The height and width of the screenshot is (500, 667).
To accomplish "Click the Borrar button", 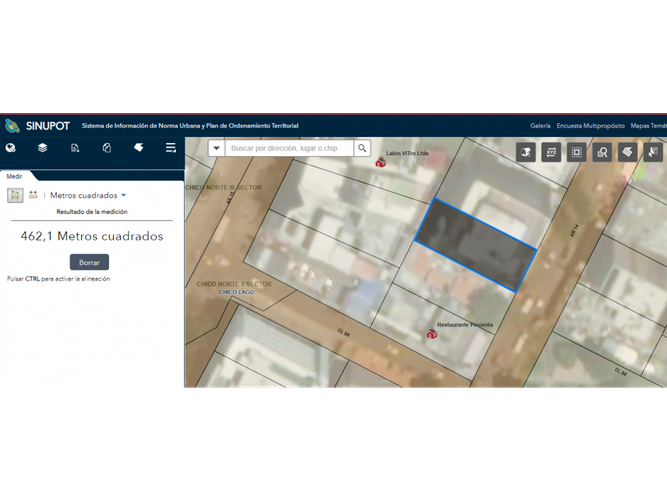I will point(89,262).
